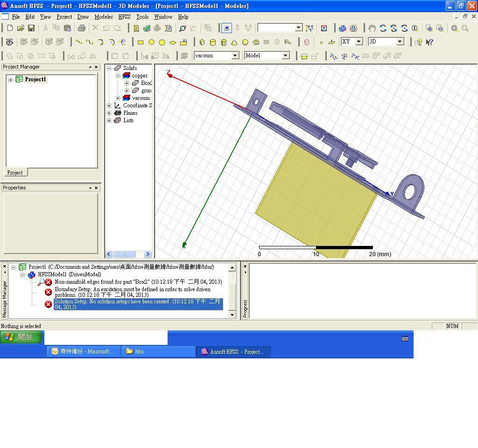Click the Zoom In magnifier icon
Screen dimensions: 478x448
point(429,28)
